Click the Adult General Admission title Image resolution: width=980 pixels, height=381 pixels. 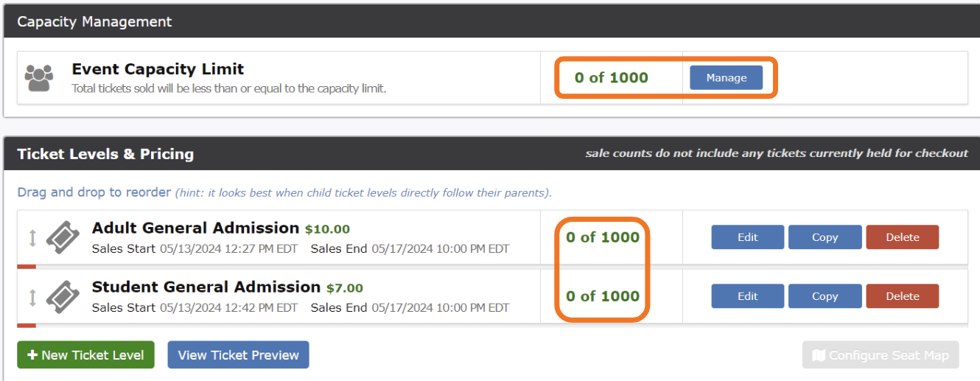pos(195,228)
